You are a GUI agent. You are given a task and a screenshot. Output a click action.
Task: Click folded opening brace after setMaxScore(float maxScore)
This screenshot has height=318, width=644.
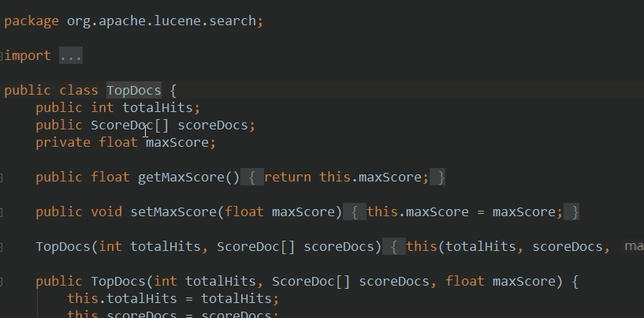[355, 211]
